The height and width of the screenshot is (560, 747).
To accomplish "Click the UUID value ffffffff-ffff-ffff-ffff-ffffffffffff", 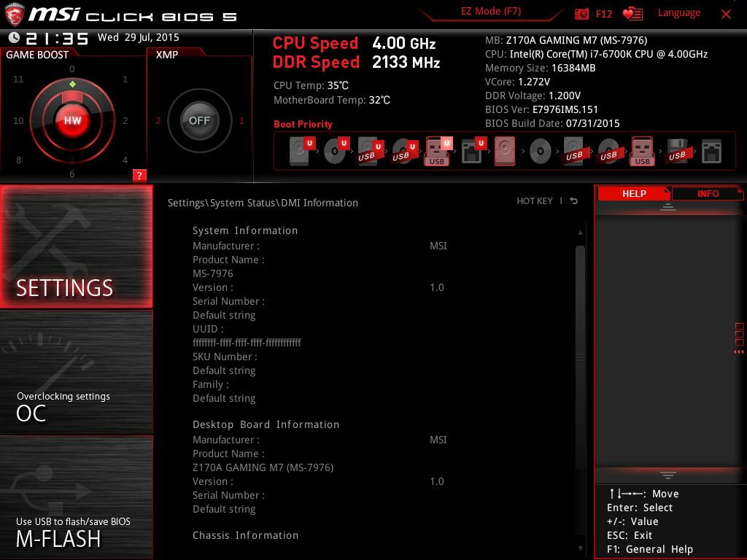I will 247,343.
